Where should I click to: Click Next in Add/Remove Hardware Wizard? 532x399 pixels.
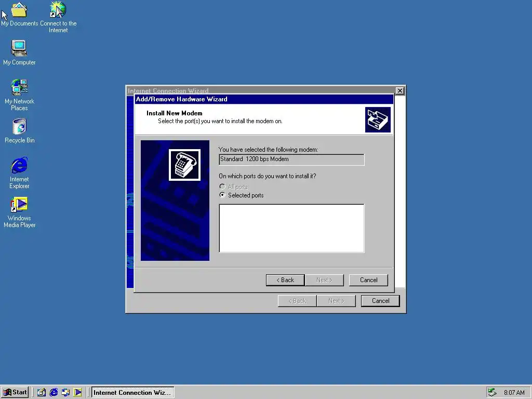(324, 280)
